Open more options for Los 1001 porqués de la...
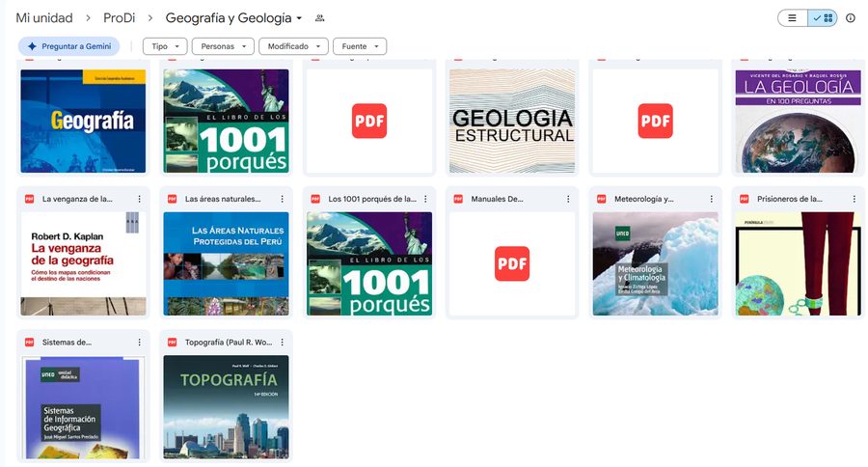The image size is (868, 467). [x=425, y=199]
